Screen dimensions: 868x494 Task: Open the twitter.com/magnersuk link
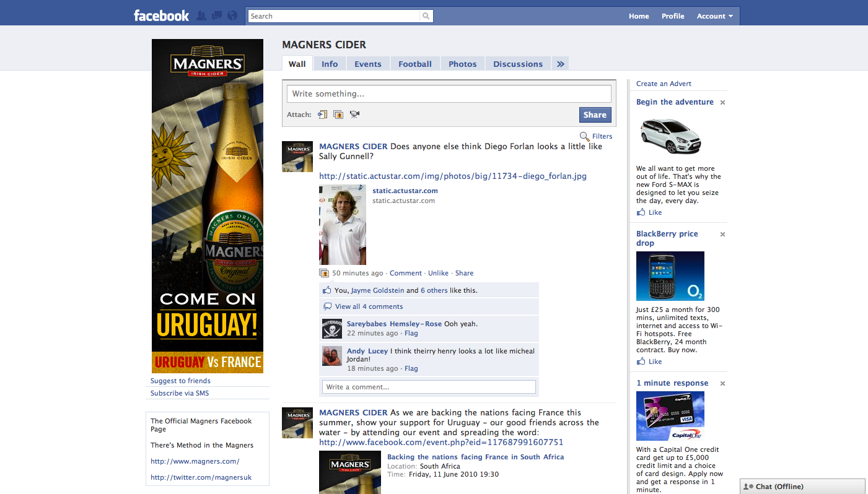click(201, 477)
